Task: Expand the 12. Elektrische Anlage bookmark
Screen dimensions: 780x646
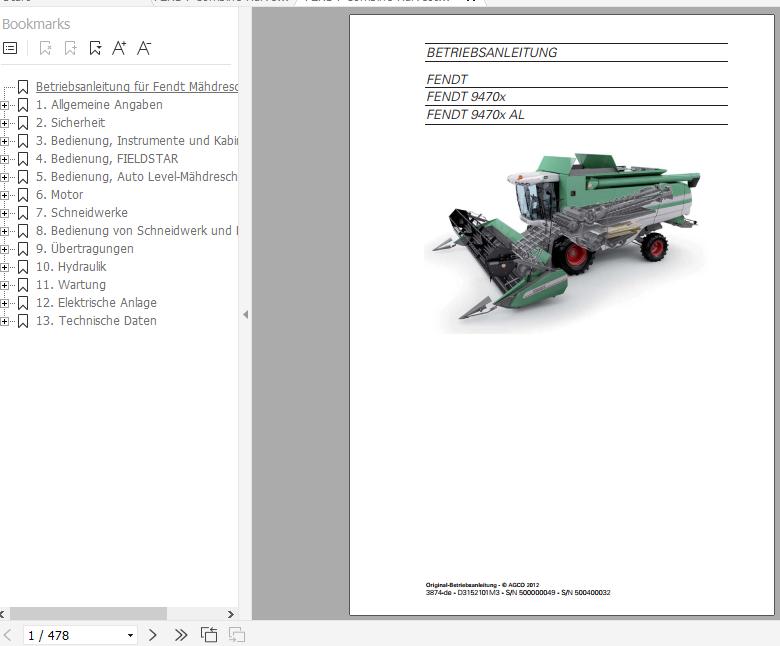Action: (4, 303)
